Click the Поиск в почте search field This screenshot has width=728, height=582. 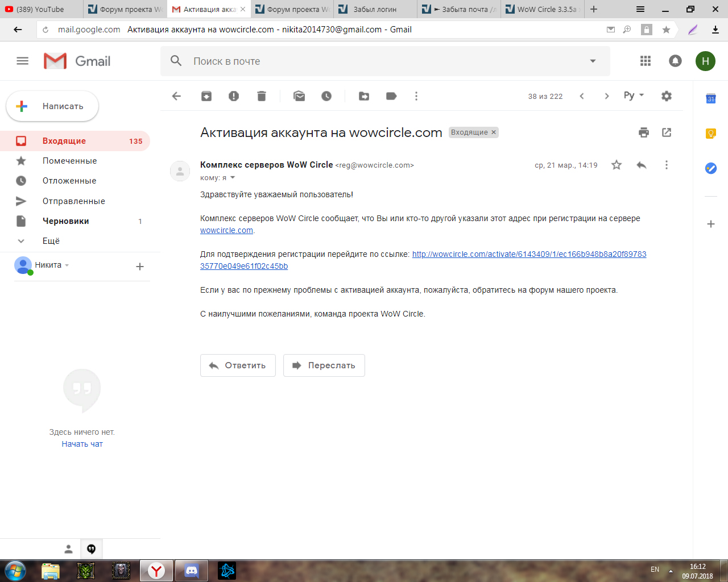coord(375,61)
